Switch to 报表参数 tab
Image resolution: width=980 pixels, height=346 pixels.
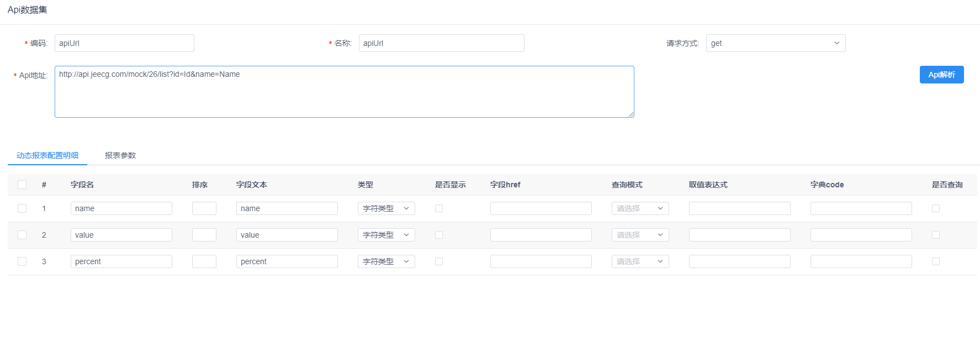pyautogui.click(x=120, y=155)
